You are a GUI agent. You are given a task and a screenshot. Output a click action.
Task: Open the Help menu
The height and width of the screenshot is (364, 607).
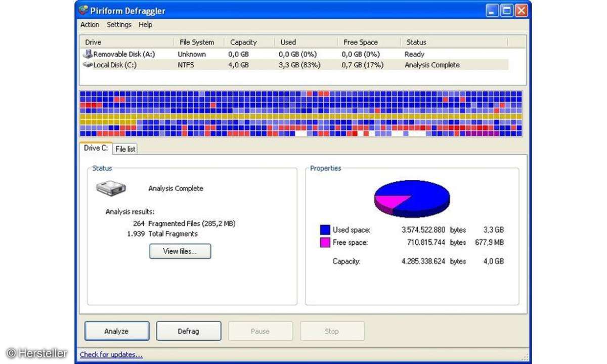click(146, 25)
